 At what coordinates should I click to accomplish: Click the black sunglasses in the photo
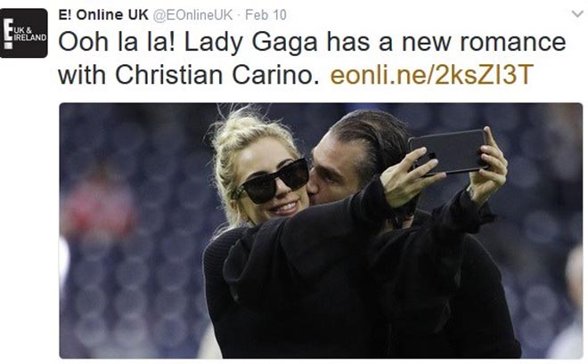(271, 180)
